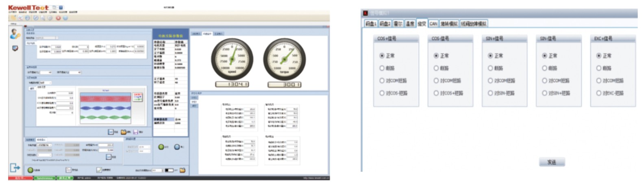Open the load type dropdown in bottom panel
Viewport: 644px width, 188px height.
click(44, 145)
